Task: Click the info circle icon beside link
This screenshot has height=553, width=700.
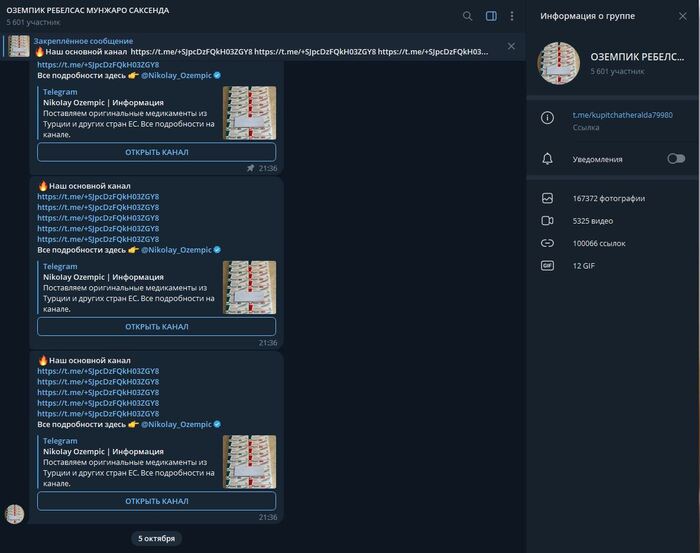Action: (x=547, y=118)
